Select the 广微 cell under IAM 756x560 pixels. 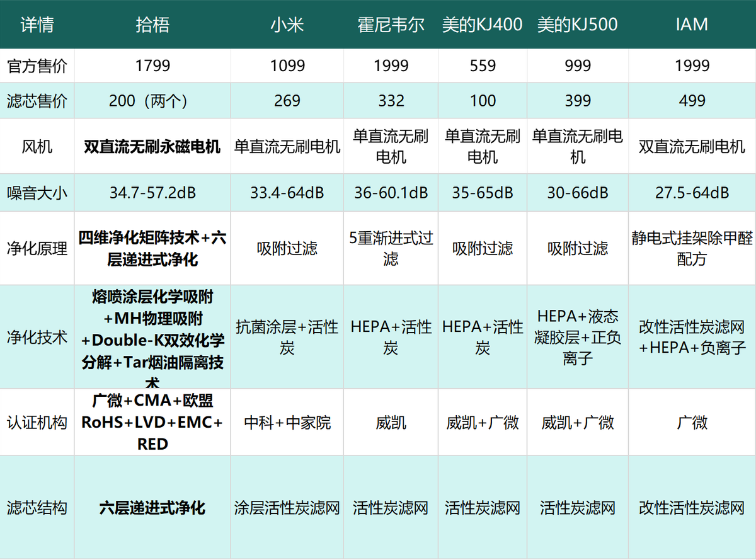[x=692, y=422]
